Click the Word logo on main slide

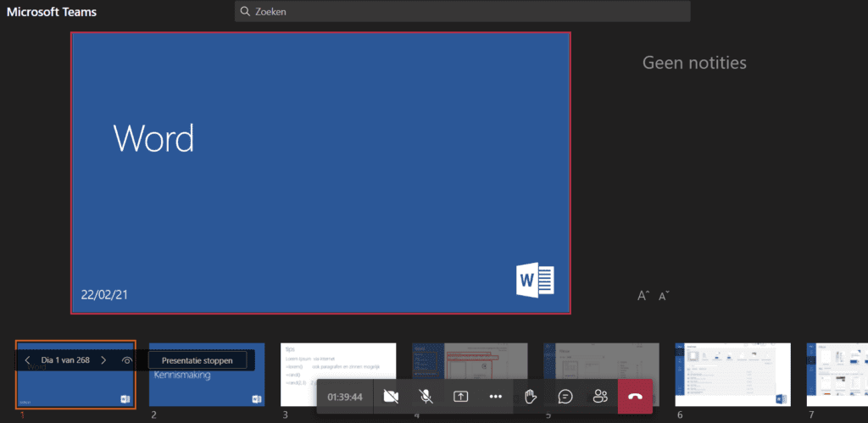tap(535, 281)
